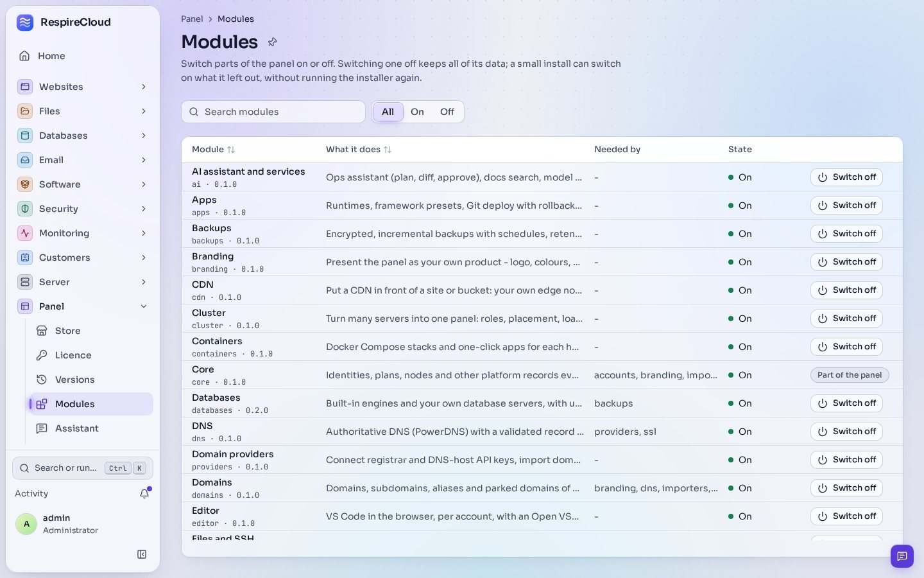The width and height of the screenshot is (924, 578).
Task: Click the Monitoring pulse icon
Action: 25,233
